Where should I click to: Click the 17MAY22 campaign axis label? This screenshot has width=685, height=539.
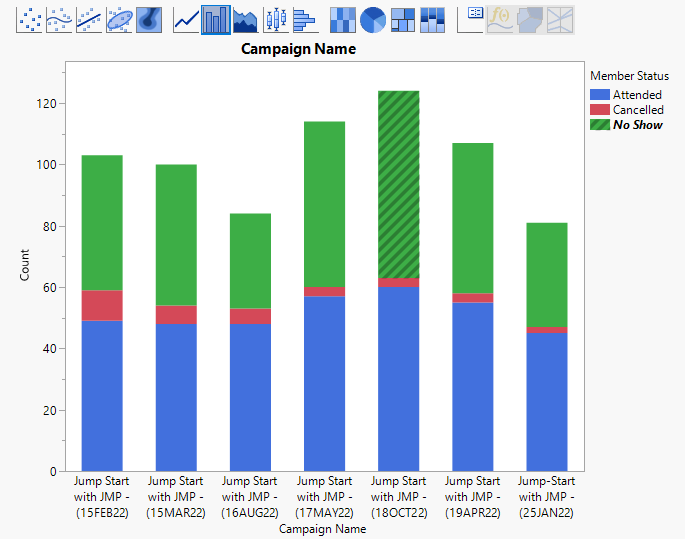pyautogui.click(x=324, y=497)
